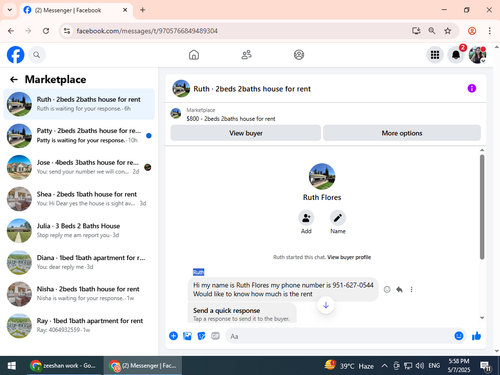Go back with the browser back arrow

(11, 31)
